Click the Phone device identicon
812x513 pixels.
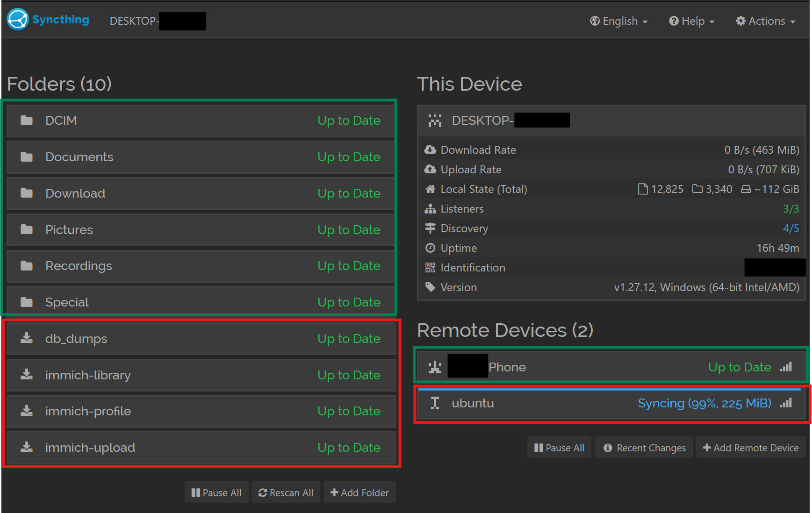pos(435,367)
